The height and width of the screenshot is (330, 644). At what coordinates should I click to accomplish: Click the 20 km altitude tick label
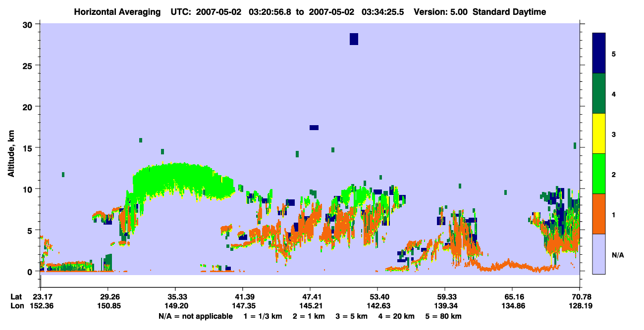pos(28,106)
